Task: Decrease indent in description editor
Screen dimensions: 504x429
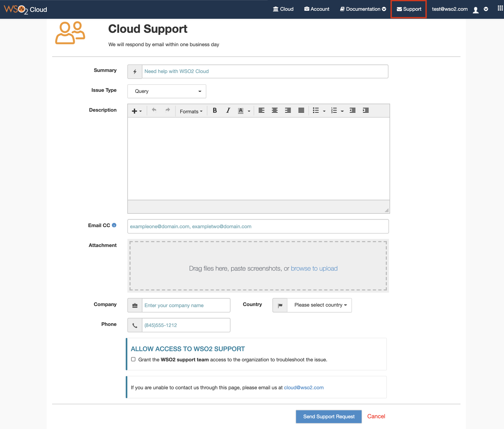Action: (x=352, y=111)
